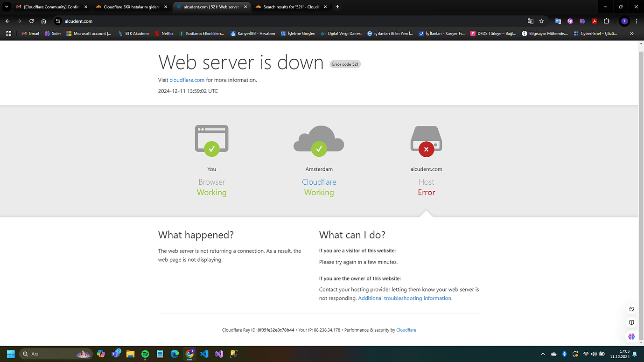Open the Extensions puzzle-piece menu

click(607, 21)
